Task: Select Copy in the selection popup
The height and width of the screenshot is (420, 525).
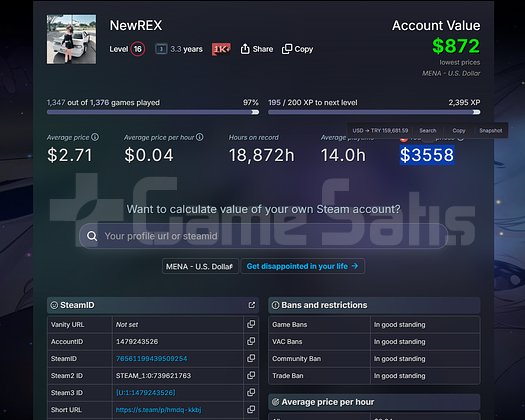Action: coord(459,131)
